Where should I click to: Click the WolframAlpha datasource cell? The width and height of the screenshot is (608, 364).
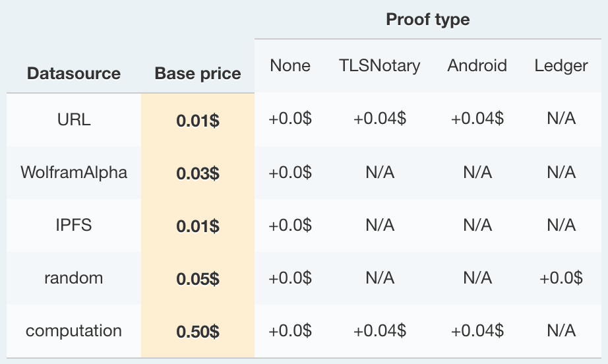pos(74,172)
